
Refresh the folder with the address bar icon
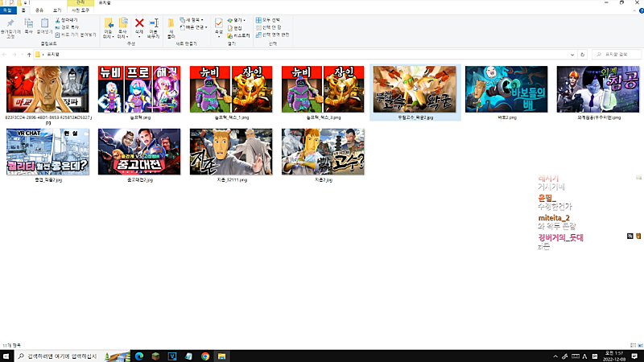click(584, 54)
